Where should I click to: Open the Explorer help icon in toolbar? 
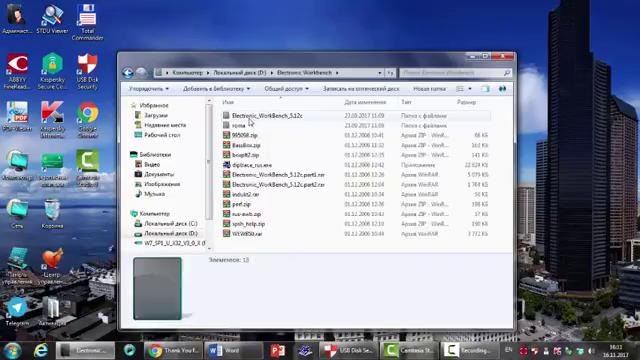point(502,89)
